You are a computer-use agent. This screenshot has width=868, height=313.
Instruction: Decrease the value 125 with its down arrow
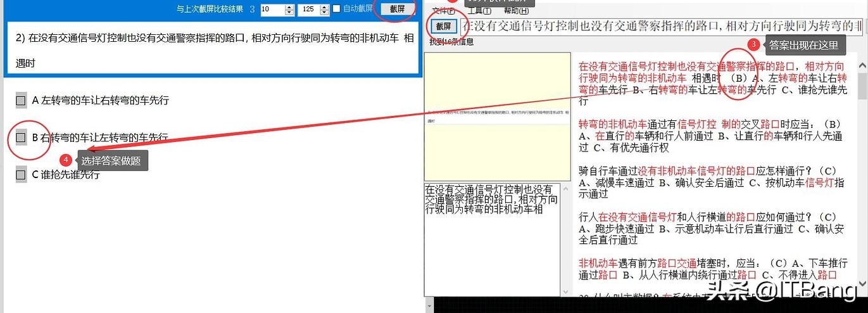(x=325, y=13)
